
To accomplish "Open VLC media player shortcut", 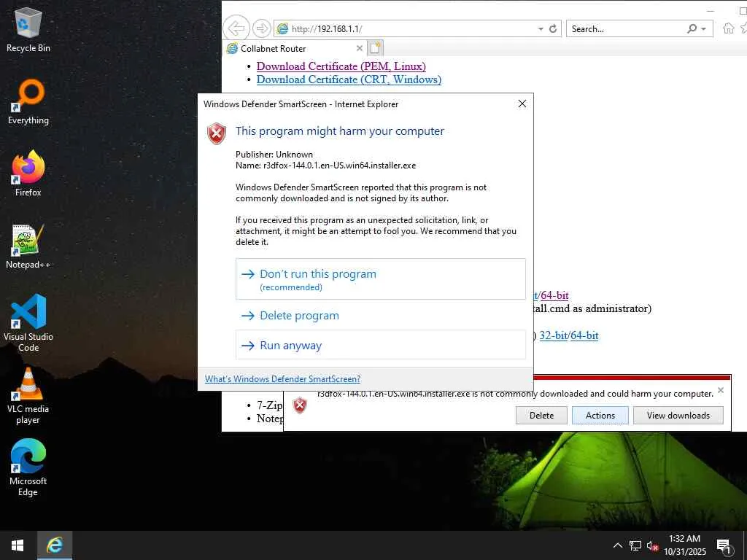I will pos(28,396).
